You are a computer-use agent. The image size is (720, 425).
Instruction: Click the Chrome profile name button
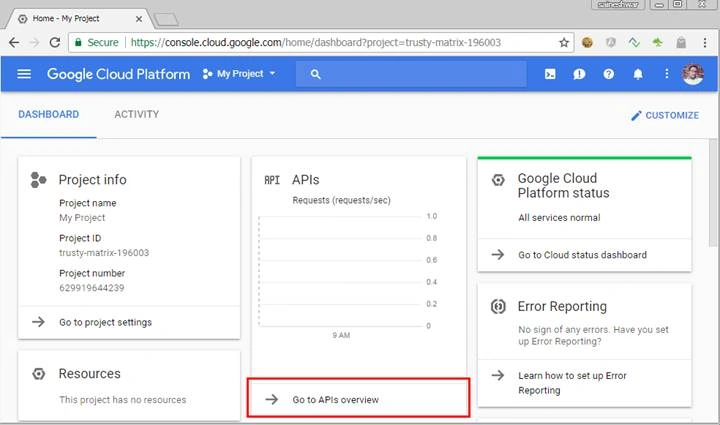click(618, 5)
